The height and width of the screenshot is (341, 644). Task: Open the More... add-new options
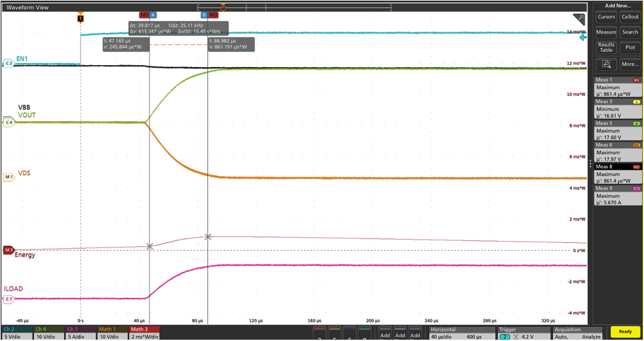click(x=629, y=64)
